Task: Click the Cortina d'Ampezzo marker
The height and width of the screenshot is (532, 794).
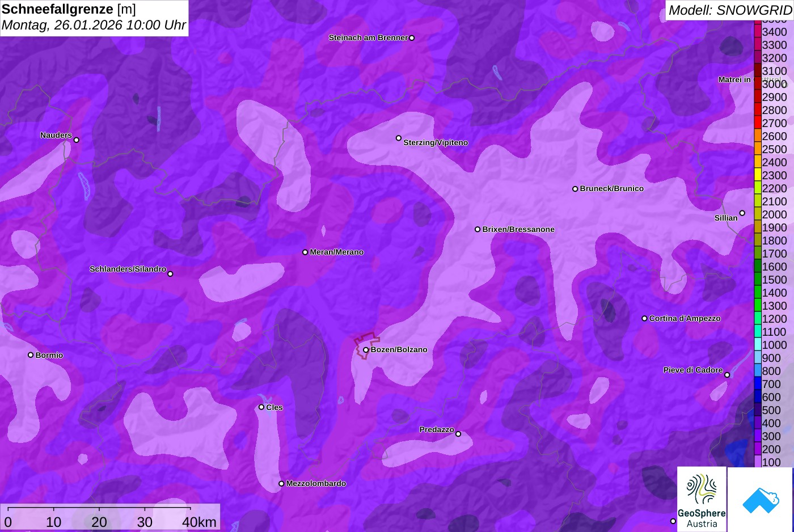Action: pyautogui.click(x=644, y=319)
